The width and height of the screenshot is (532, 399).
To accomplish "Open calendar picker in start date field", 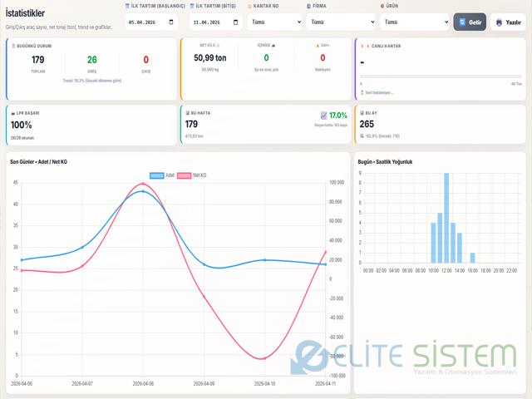I will click(175, 22).
